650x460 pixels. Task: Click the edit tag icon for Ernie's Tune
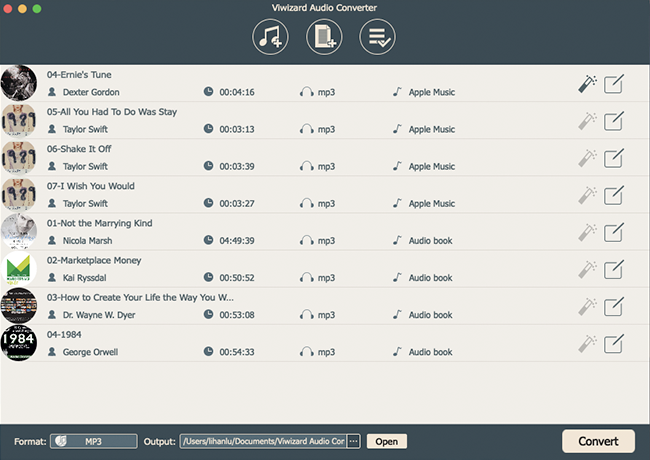tap(614, 84)
